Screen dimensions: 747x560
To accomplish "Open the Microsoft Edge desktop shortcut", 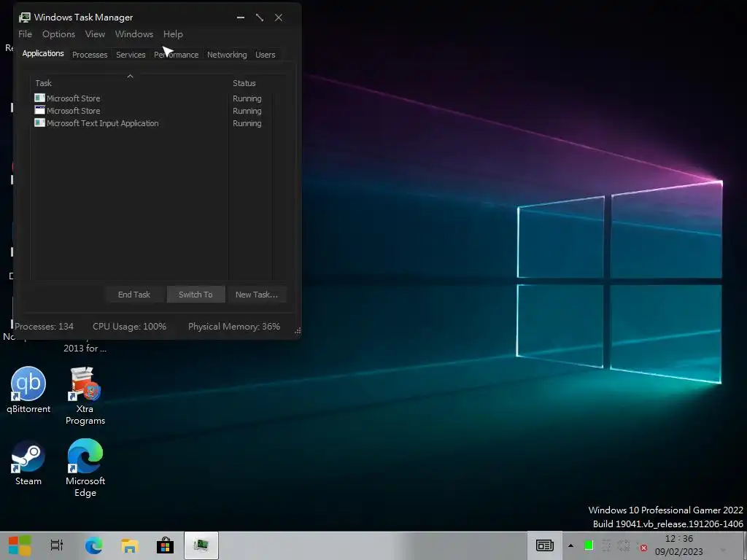I will pos(85,467).
